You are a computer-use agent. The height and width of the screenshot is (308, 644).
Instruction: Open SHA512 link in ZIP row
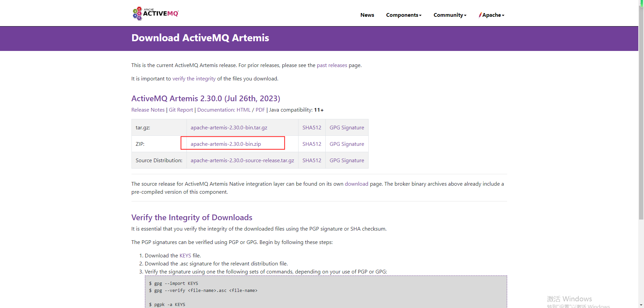point(312,144)
